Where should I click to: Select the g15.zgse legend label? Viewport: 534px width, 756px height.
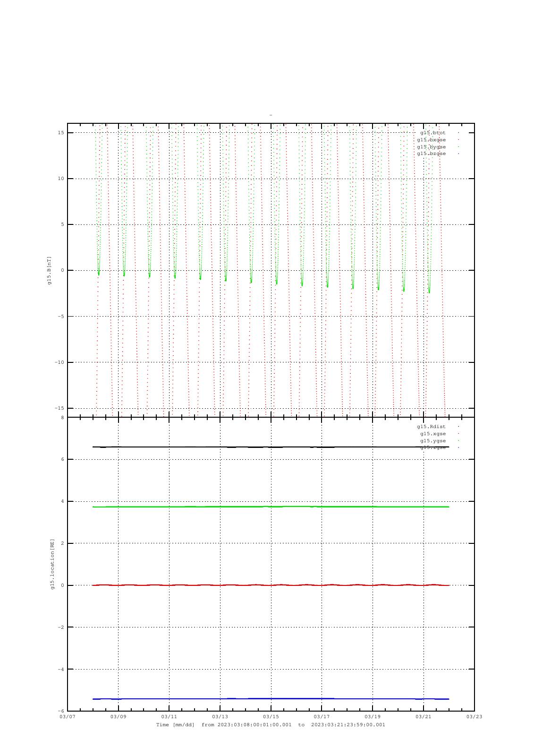pos(432,447)
